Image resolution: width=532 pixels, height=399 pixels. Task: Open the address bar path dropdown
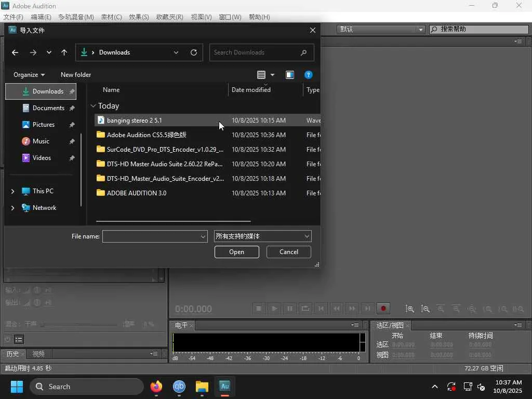click(x=176, y=52)
